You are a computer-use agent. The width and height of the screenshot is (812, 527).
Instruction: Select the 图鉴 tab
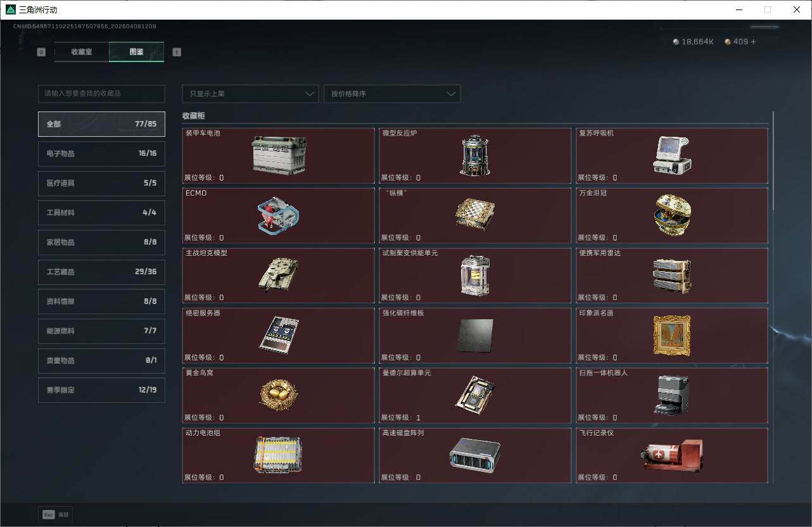click(x=137, y=52)
